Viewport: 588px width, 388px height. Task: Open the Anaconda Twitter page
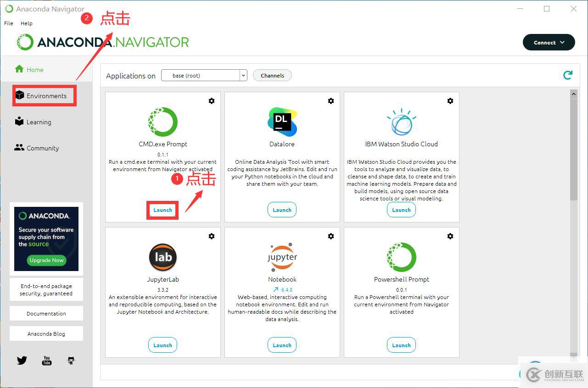(x=22, y=360)
